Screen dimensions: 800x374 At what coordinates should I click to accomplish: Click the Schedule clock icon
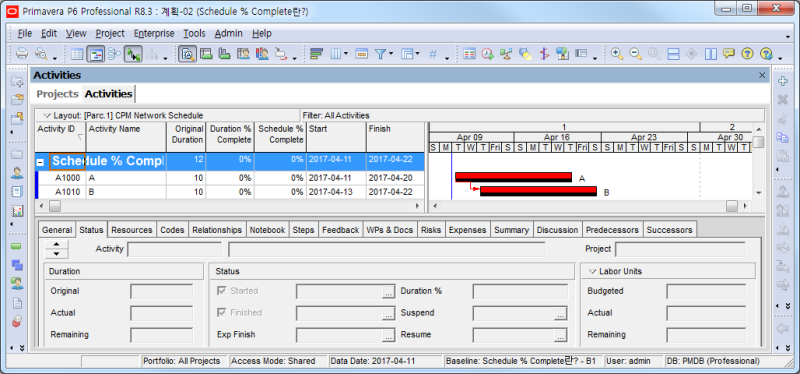488,54
